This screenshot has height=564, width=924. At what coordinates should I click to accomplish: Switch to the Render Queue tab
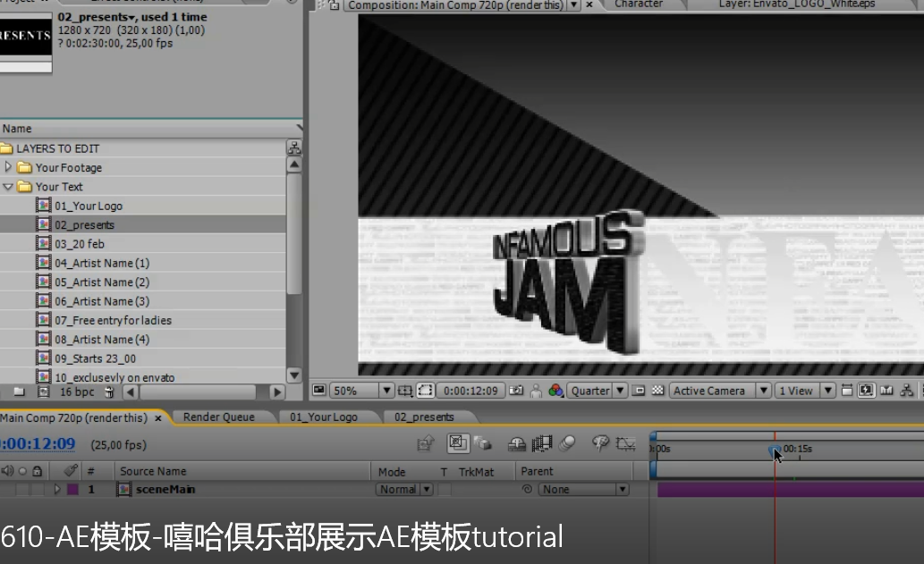click(x=218, y=417)
